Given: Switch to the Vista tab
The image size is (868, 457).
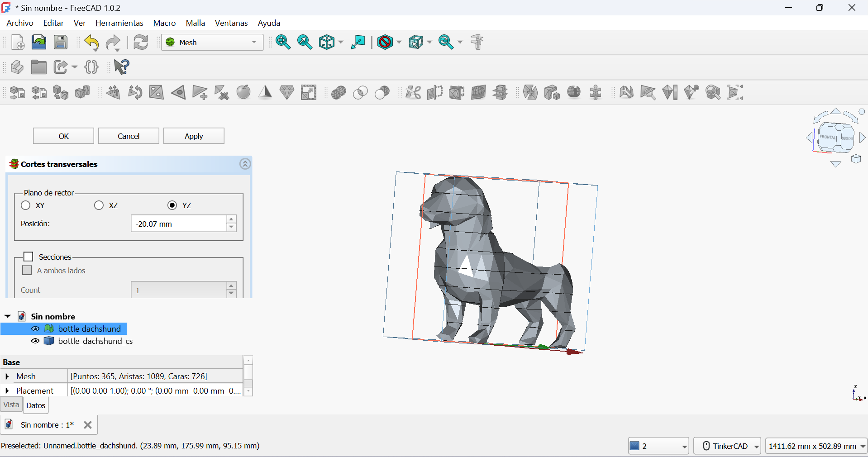Looking at the screenshot, I should click(x=11, y=405).
